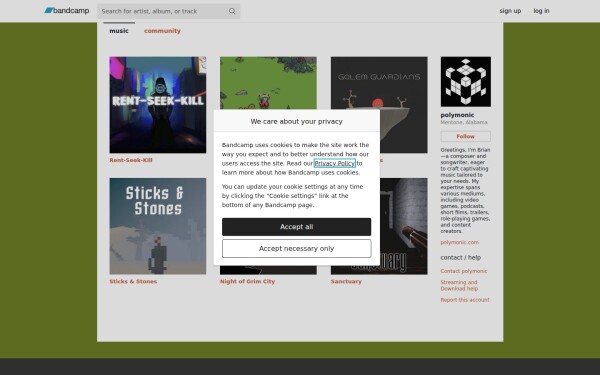Click the Rent-Seek-Kill title link
600x375 pixels.
pyautogui.click(x=131, y=160)
